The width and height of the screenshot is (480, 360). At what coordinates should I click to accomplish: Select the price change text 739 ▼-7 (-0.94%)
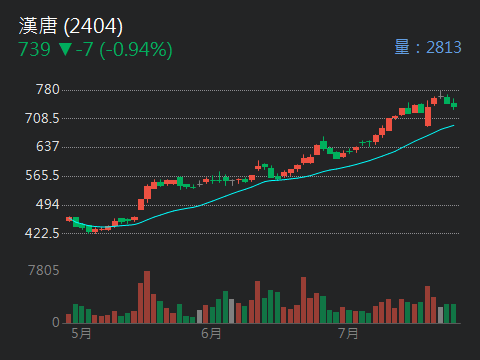point(95,49)
